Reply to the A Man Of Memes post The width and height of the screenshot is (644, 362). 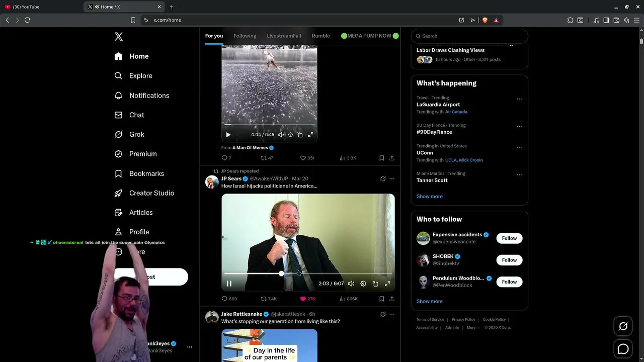point(226,158)
